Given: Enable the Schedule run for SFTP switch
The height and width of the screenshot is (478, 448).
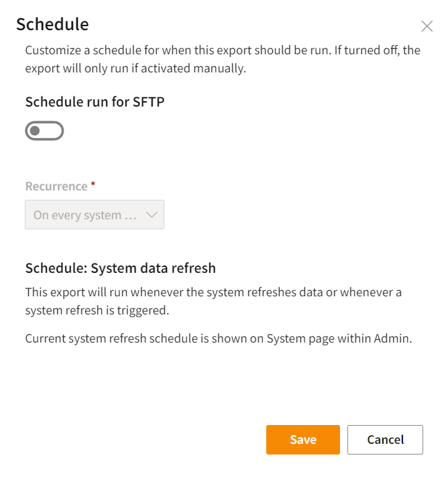Looking at the screenshot, I should (x=44, y=131).
